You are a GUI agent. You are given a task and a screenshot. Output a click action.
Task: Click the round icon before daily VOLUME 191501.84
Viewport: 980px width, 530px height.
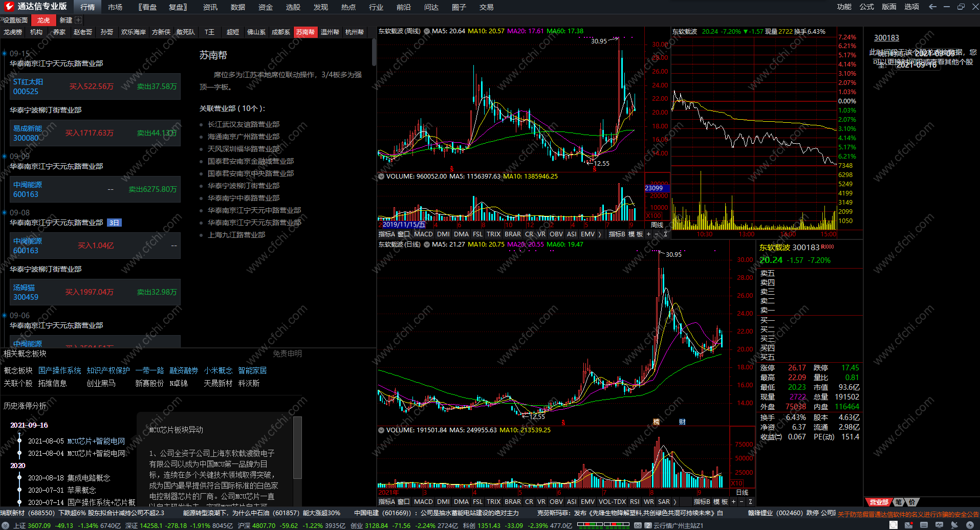(381, 430)
